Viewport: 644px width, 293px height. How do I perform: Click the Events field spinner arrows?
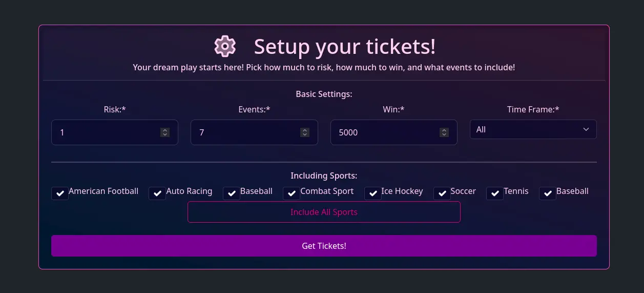[305, 132]
